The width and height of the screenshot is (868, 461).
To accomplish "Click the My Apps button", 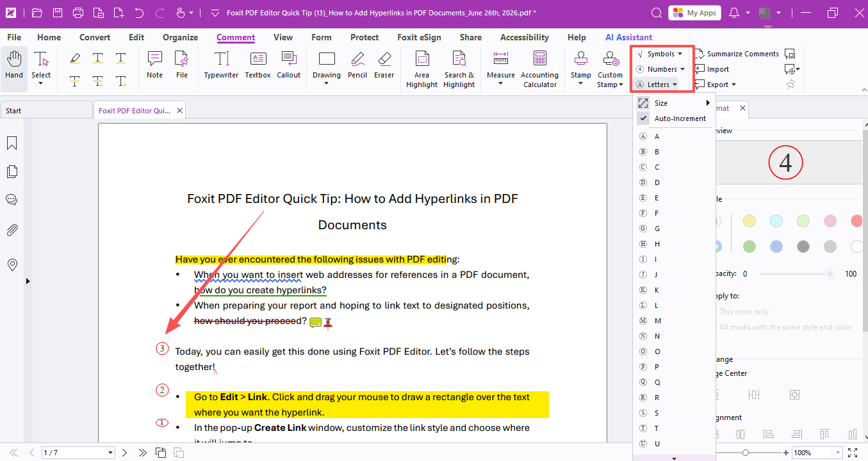I will [694, 13].
